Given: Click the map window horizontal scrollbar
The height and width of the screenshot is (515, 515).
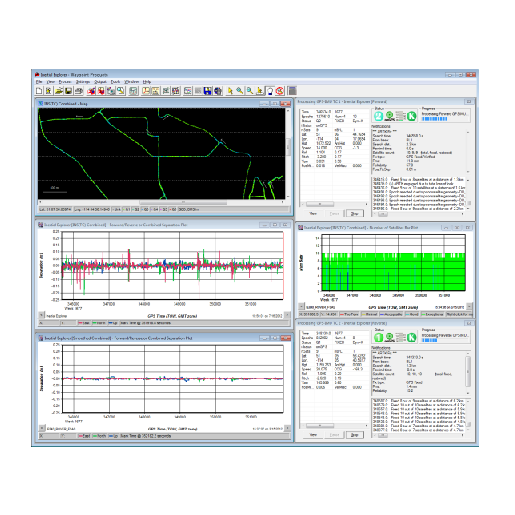Looking at the screenshot, I should (161, 202).
